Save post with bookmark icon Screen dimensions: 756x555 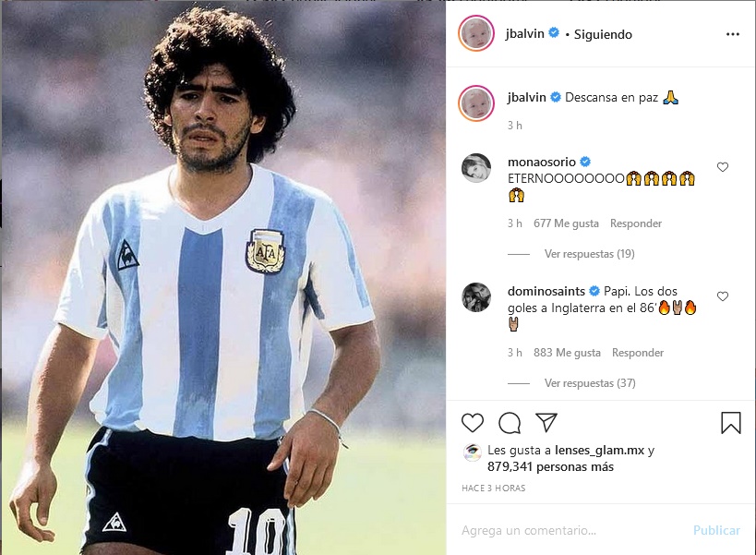tap(731, 422)
